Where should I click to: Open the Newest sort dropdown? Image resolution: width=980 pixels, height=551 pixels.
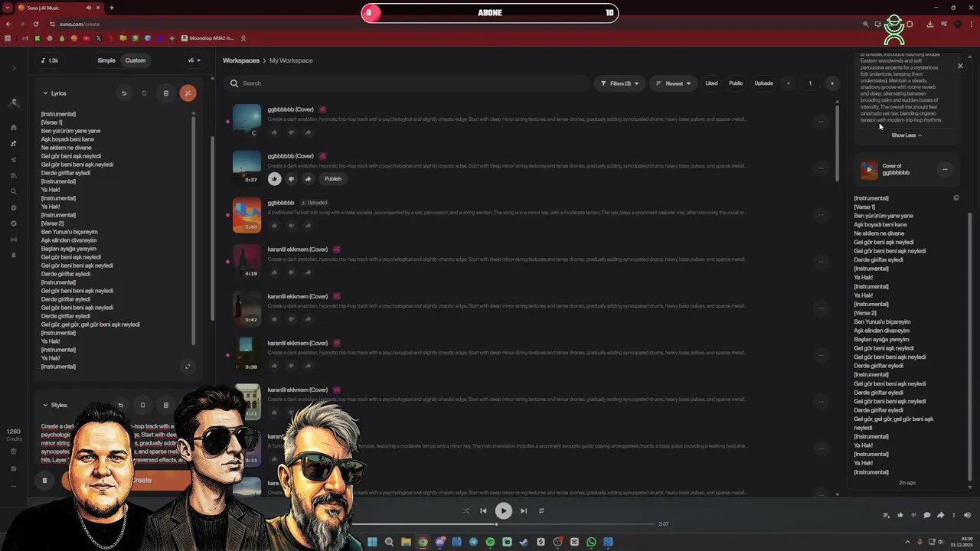coord(674,83)
